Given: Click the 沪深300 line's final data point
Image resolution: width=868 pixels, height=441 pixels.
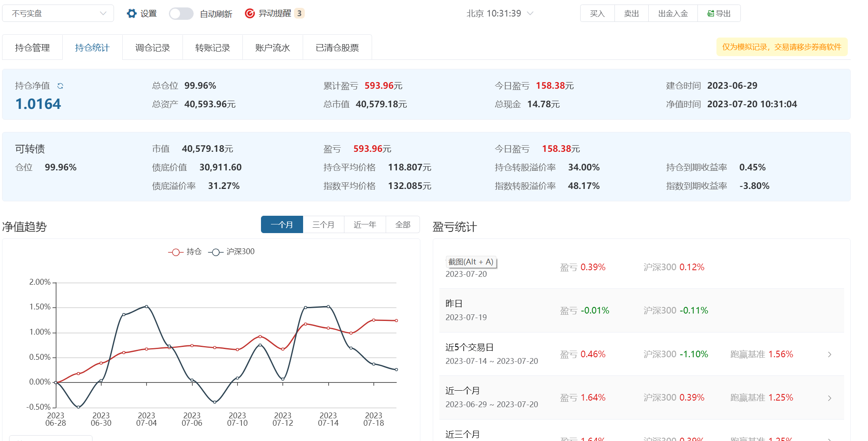Looking at the screenshot, I should coord(396,370).
